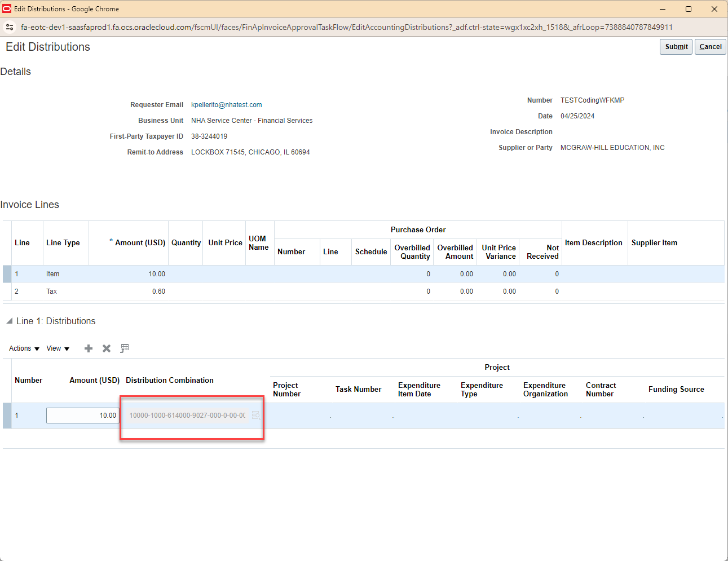Viewport: 728px width, 561px height.
Task: Click the remit-to address LOCKBOX 71545 text
Action: (250, 152)
